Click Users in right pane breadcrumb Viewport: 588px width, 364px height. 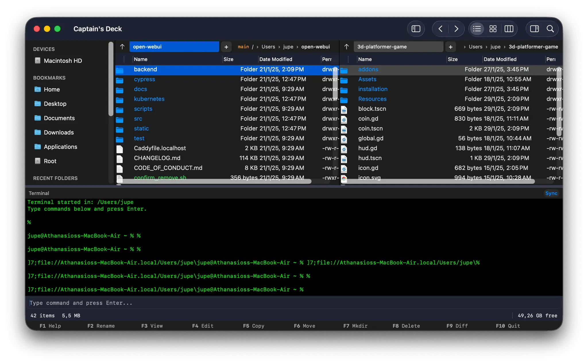pos(475,47)
